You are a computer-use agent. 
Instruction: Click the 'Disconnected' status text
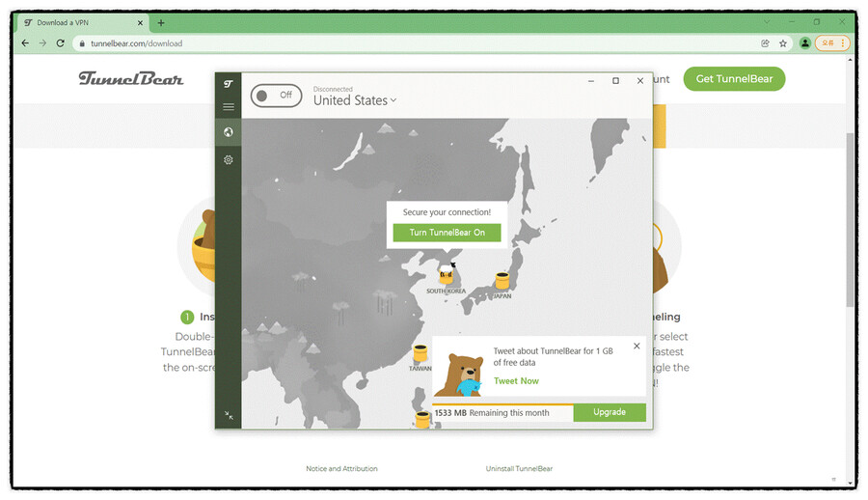click(333, 89)
